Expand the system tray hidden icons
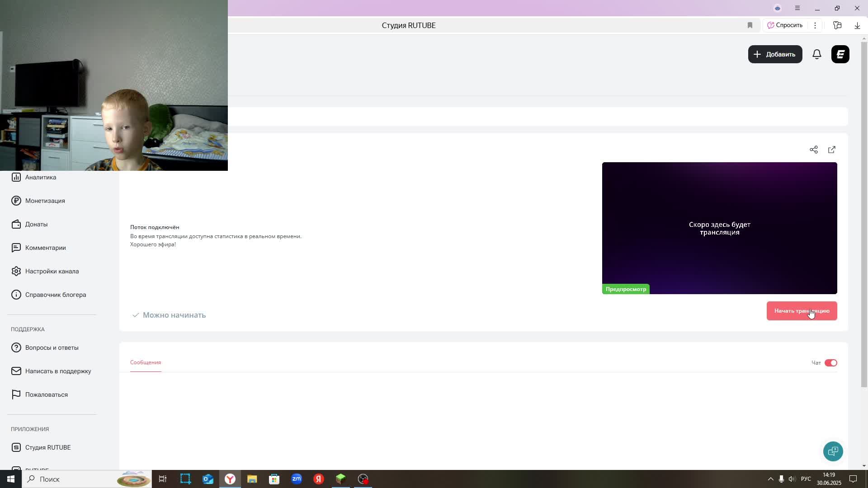The height and width of the screenshot is (488, 868). click(x=770, y=479)
